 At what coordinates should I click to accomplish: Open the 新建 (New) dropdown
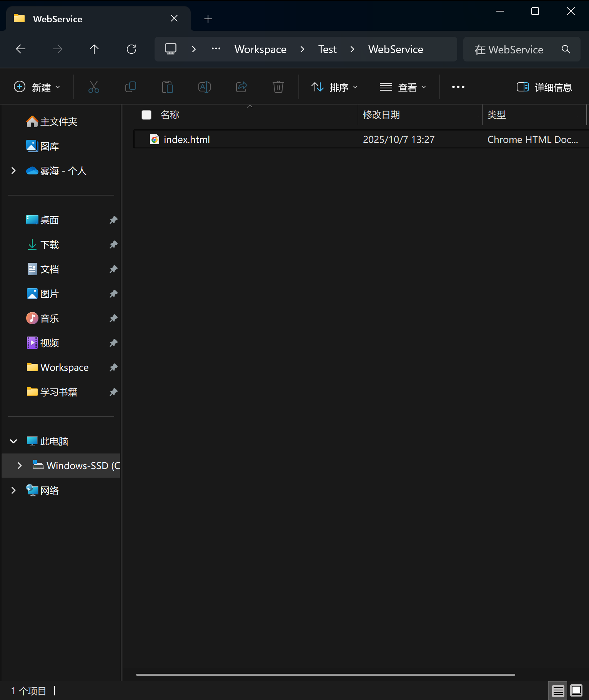click(37, 87)
